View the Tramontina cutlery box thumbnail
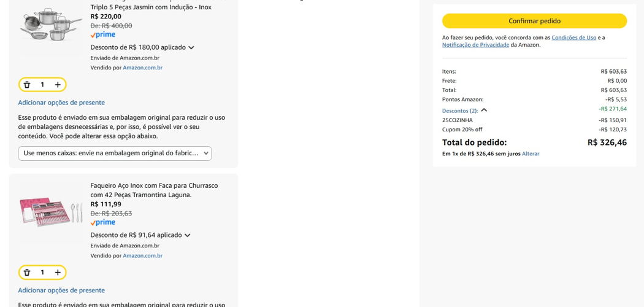Screen dimensions: 644x307 (51, 212)
